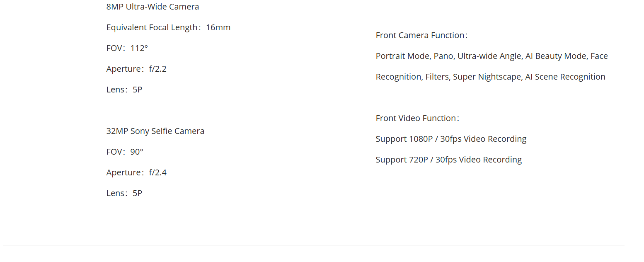Viewport: 644px width, 262px height.
Task: Click the FOV 90° specification text
Action: click(x=125, y=152)
